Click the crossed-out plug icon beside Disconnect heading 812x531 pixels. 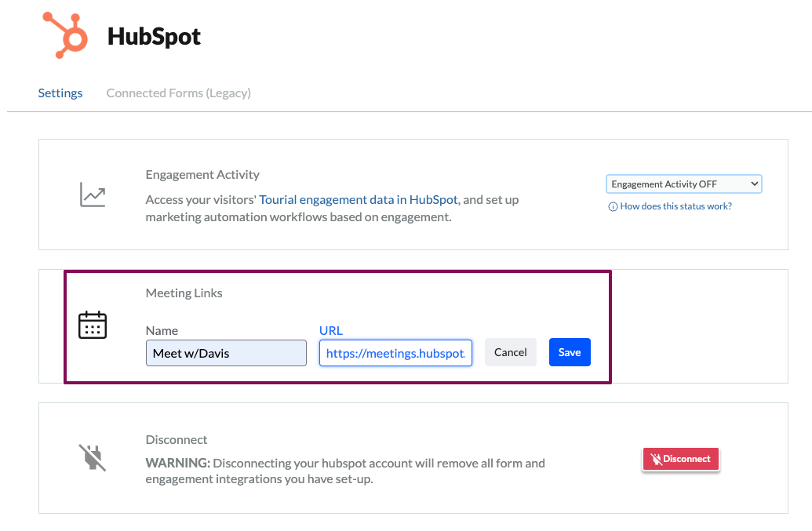[x=92, y=457]
